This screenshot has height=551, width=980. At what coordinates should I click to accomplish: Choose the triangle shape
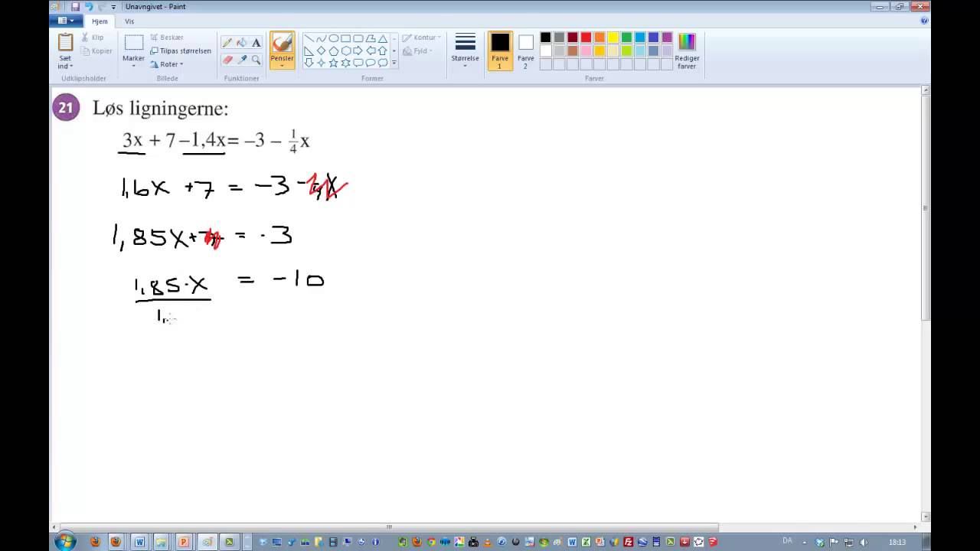point(382,38)
